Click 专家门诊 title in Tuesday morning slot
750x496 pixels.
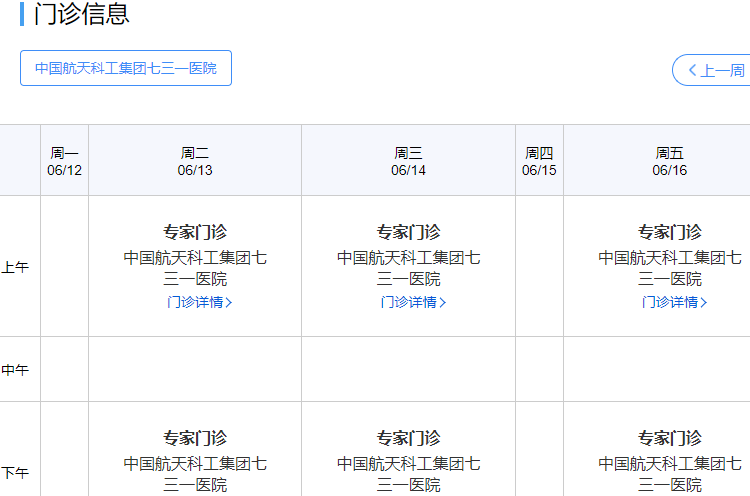(195, 232)
